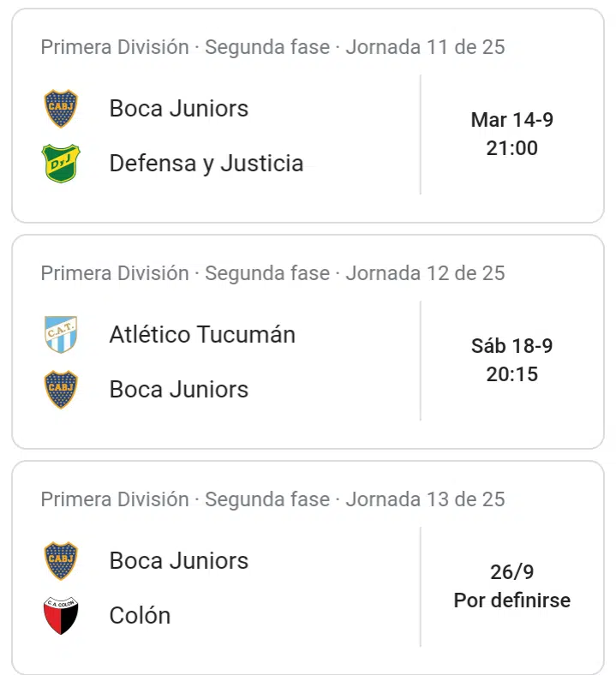Click the Colón club crest
Image resolution: width=616 pixels, height=675 pixels.
tap(61, 616)
